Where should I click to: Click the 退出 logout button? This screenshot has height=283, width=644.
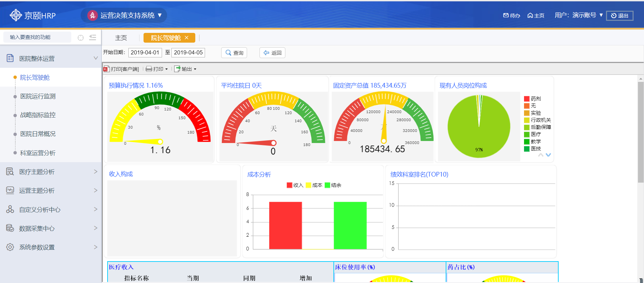click(620, 15)
